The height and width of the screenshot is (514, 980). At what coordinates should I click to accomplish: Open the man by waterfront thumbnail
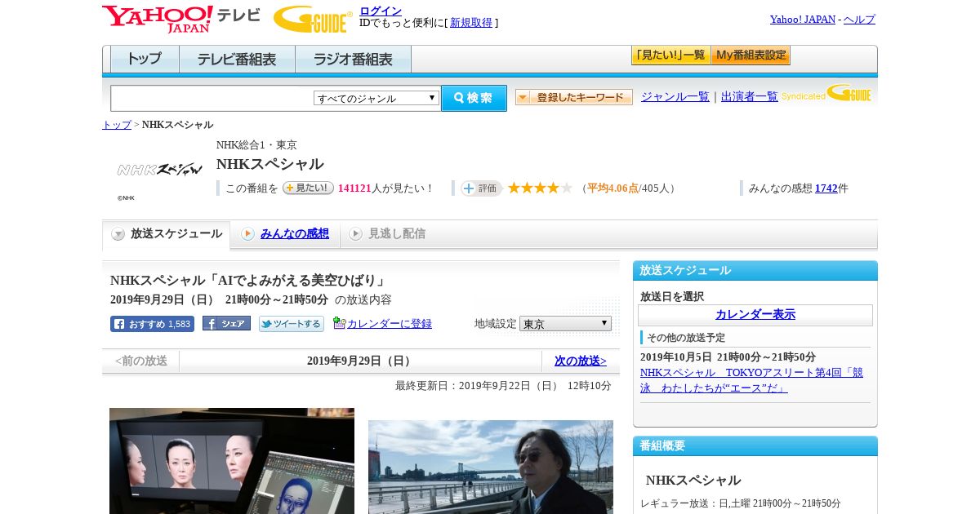491,467
